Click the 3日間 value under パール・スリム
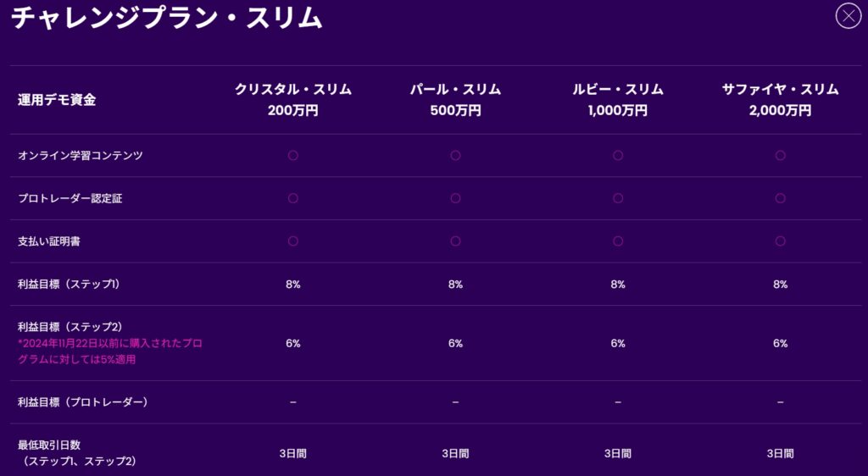Screen dimensions: 868x476 click(455, 454)
